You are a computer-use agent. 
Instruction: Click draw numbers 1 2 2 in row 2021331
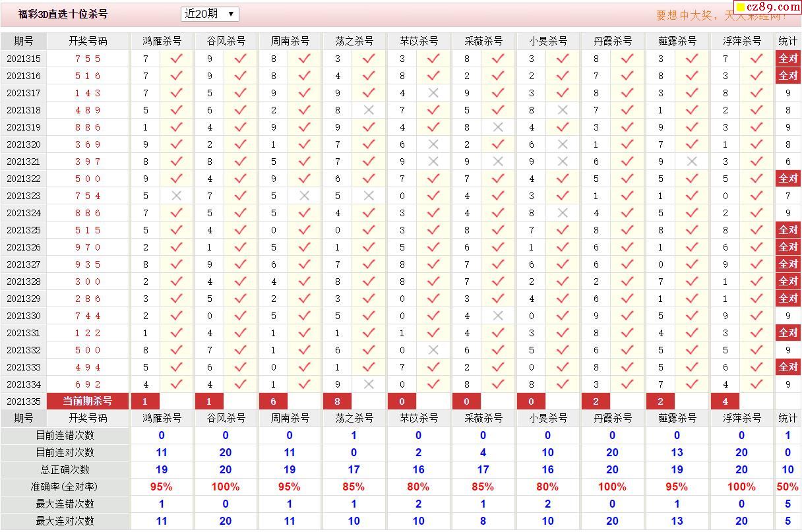pos(88,333)
